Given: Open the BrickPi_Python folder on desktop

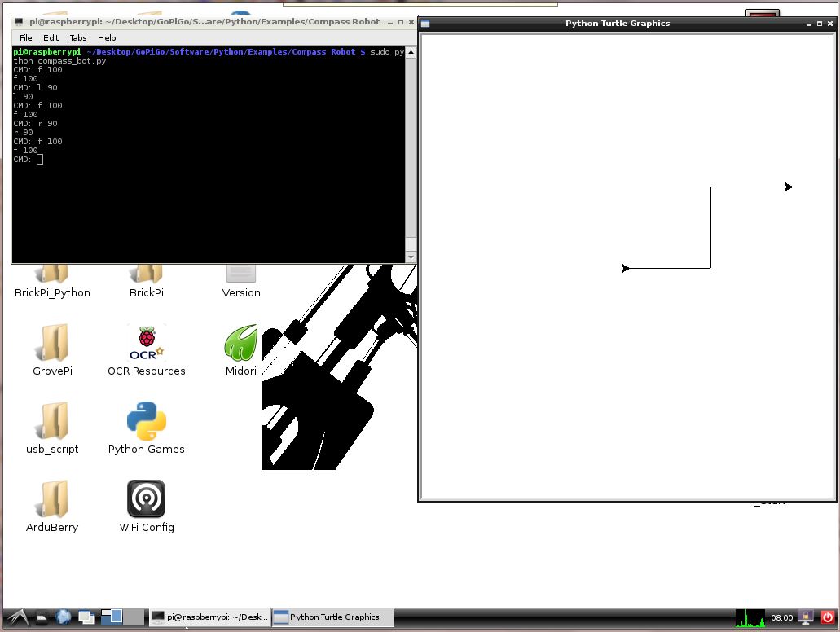Looking at the screenshot, I should [x=52, y=281].
